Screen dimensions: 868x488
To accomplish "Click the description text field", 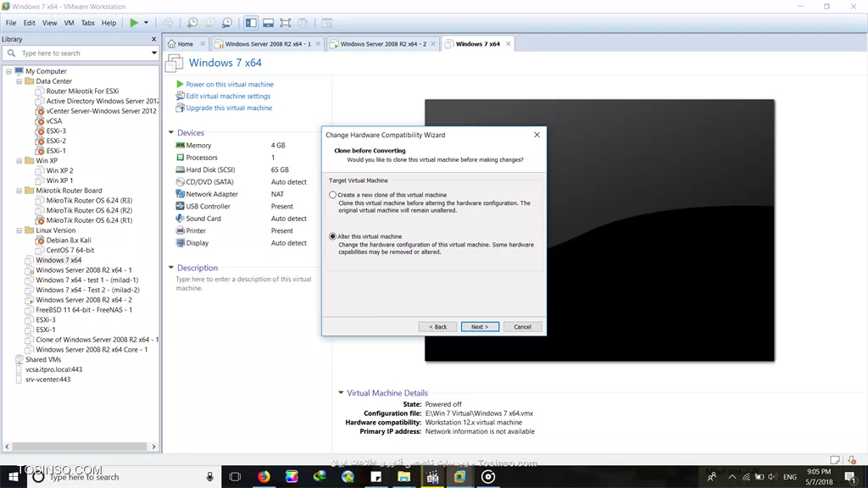I will coord(244,284).
